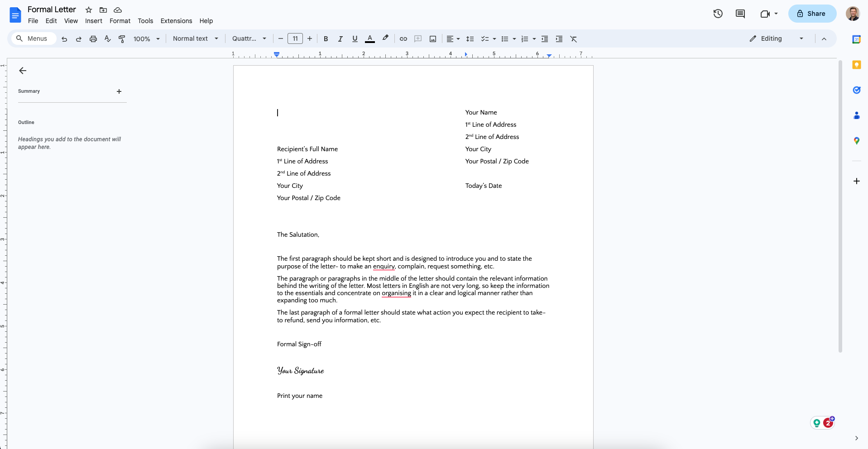The image size is (868, 449).
Task: Open Google Maps side panel
Action: point(856,140)
